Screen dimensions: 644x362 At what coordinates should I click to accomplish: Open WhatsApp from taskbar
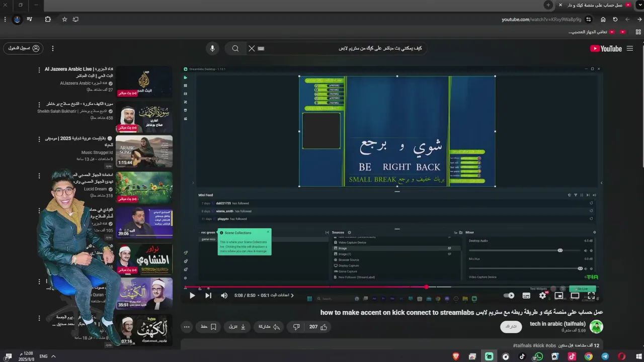538,356
